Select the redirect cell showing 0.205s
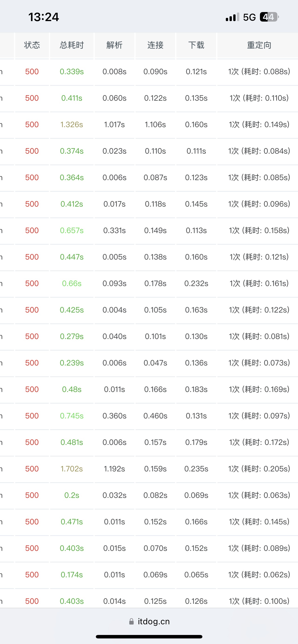298x644 pixels. 259,469
